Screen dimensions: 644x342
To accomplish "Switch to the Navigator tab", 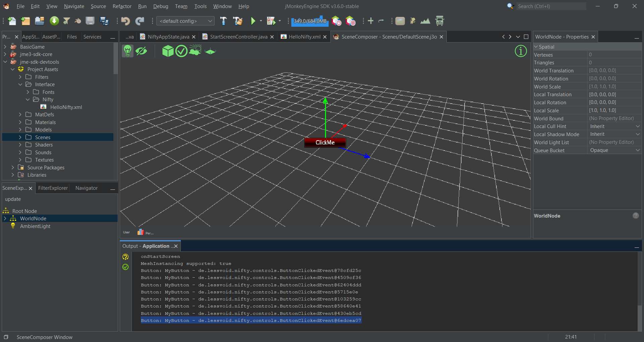I will (x=87, y=188).
